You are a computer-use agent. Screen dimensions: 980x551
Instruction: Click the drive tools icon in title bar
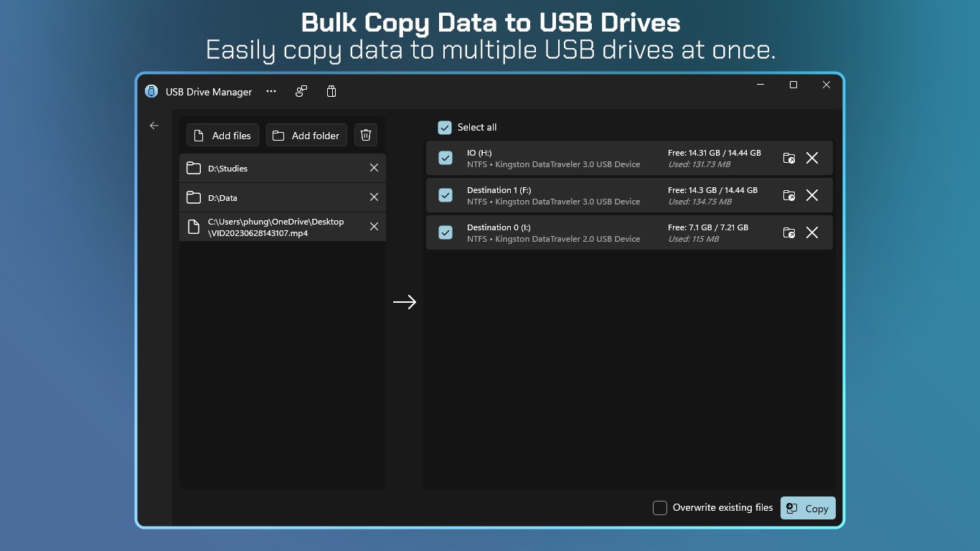[x=301, y=91]
